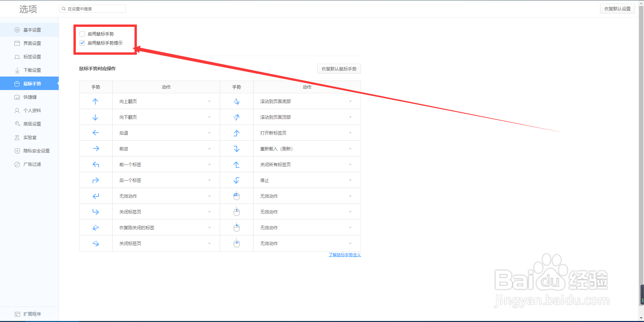
Task: Open the 后一个标签 action dropdown
Action: coord(166,180)
